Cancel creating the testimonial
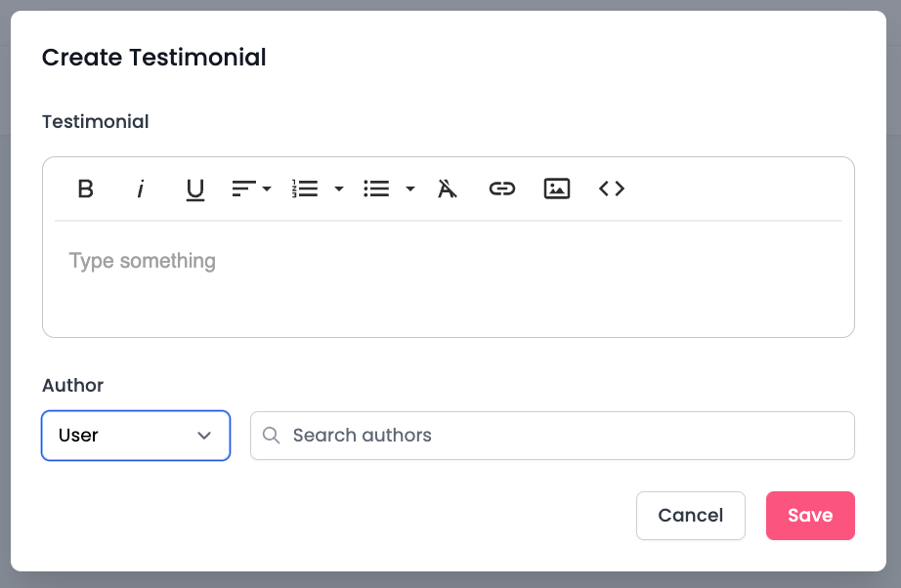 [x=690, y=516]
